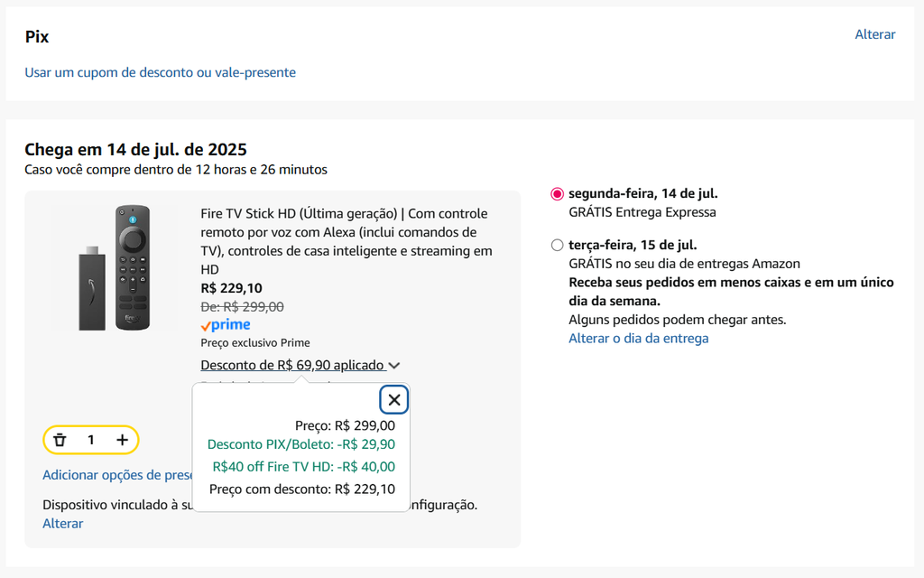Viewport: 924px width, 578px height.
Task: Increase quantity with the plus icon
Action: 122,440
